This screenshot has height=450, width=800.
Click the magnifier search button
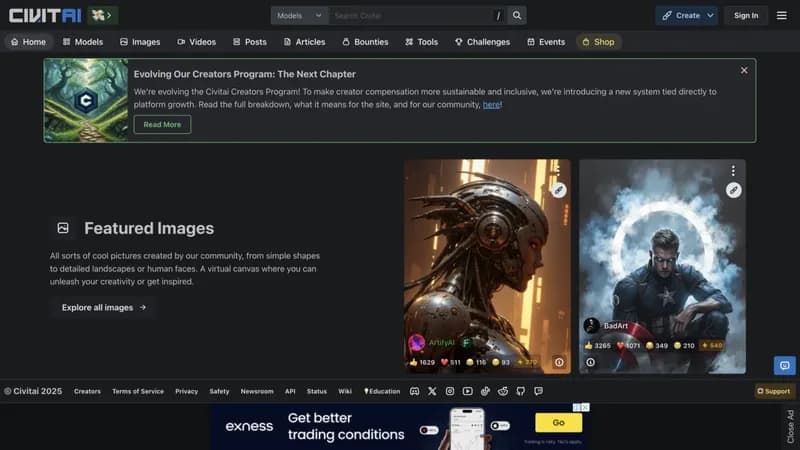click(517, 15)
